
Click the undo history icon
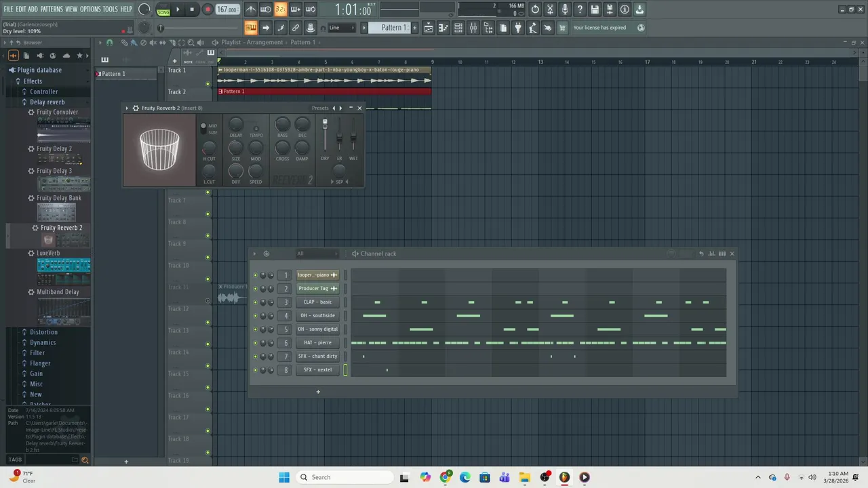point(535,9)
